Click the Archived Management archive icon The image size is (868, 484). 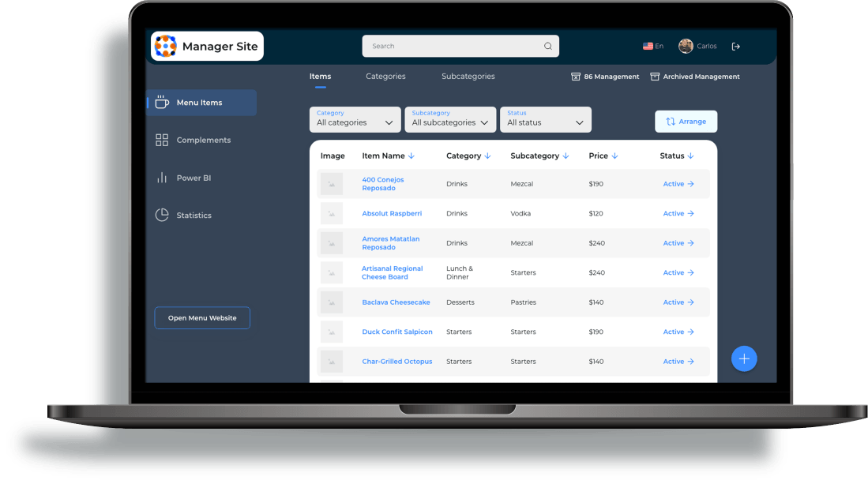pos(654,76)
